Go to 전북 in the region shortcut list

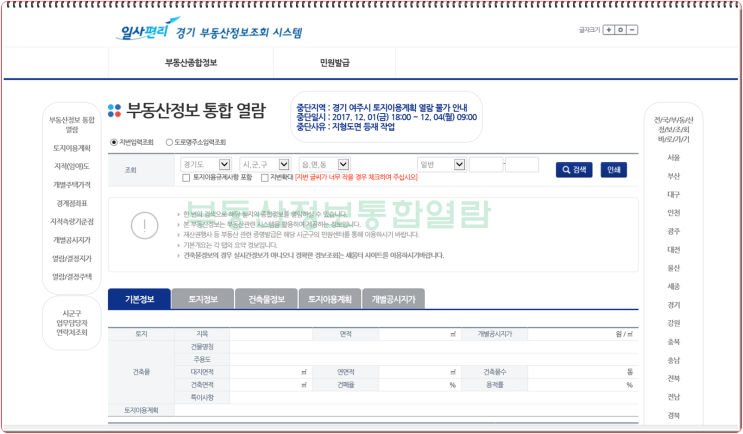tap(673, 379)
